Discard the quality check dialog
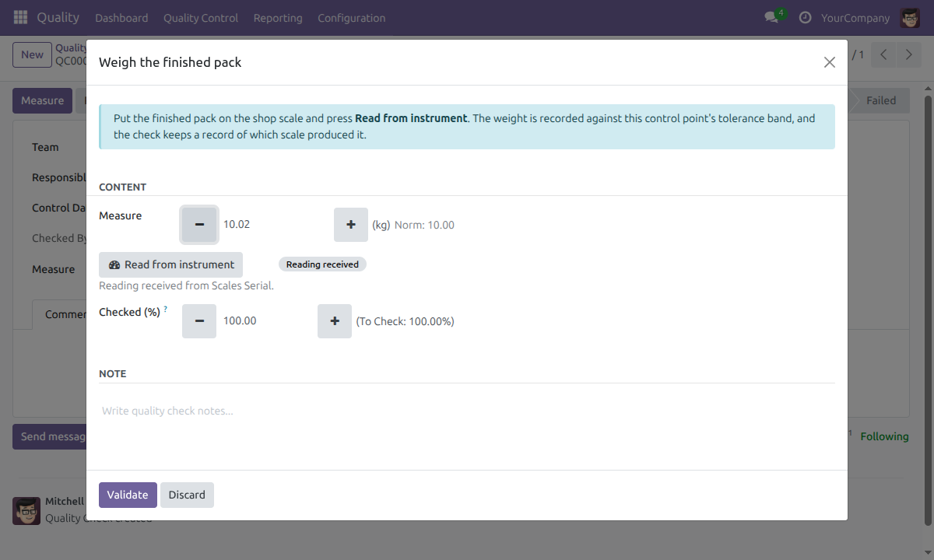Image resolution: width=934 pixels, height=560 pixels. click(x=187, y=495)
